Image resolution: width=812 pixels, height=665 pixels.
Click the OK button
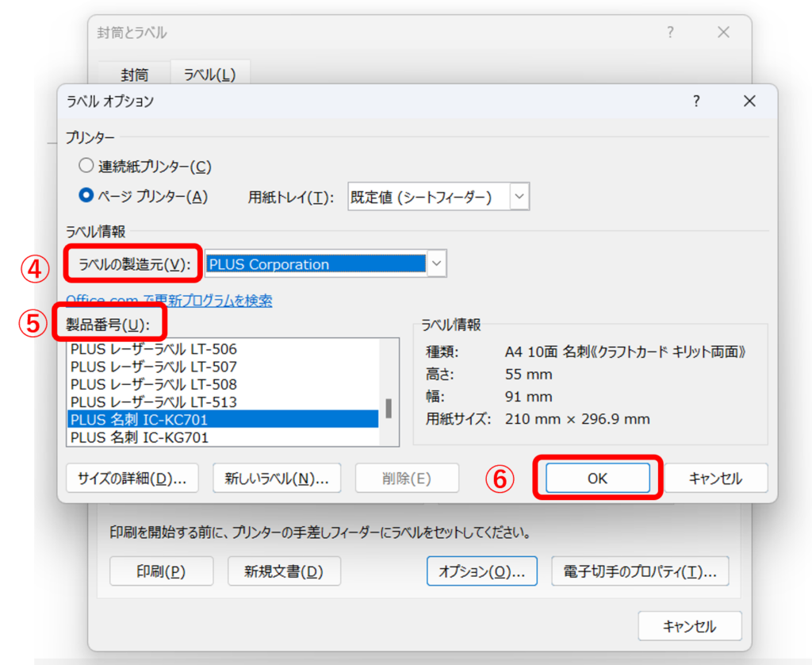pos(597,478)
